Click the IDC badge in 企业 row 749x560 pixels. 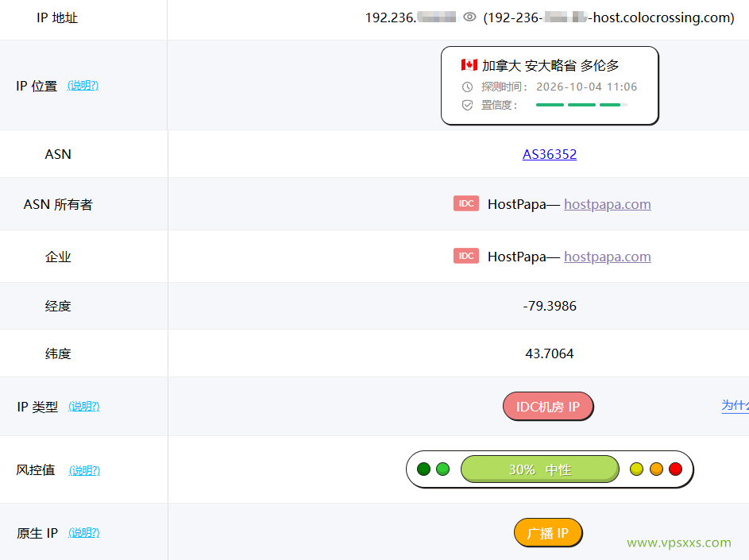(466, 256)
